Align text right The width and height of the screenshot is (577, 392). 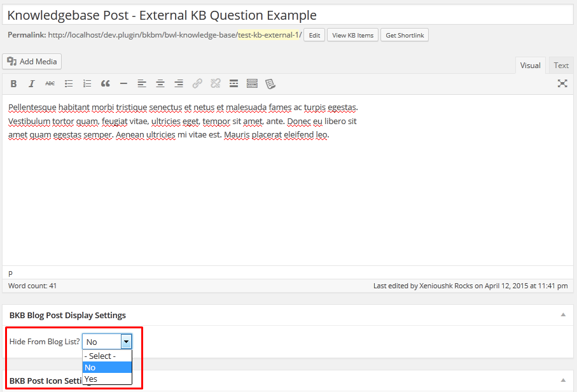[179, 84]
